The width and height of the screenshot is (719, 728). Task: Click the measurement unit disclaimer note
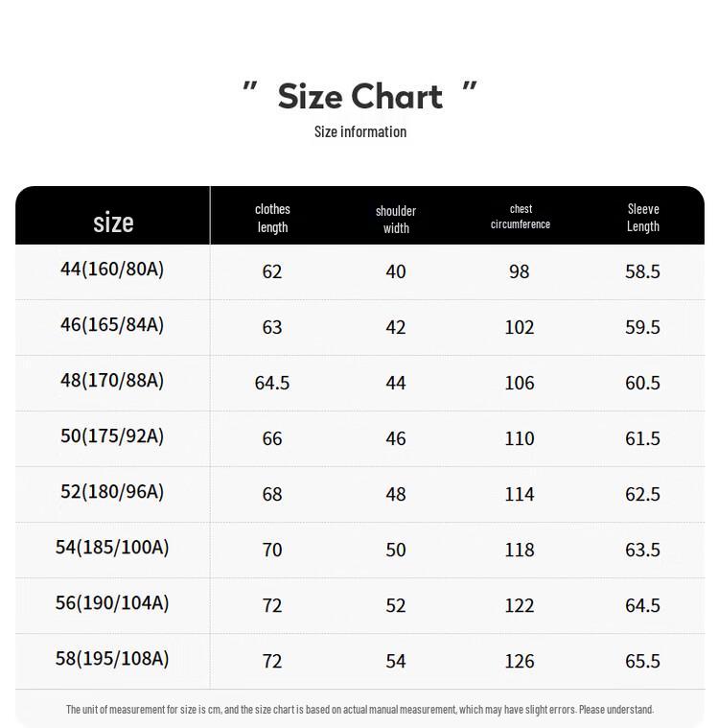pyautogui.click(x=359, y=710)
